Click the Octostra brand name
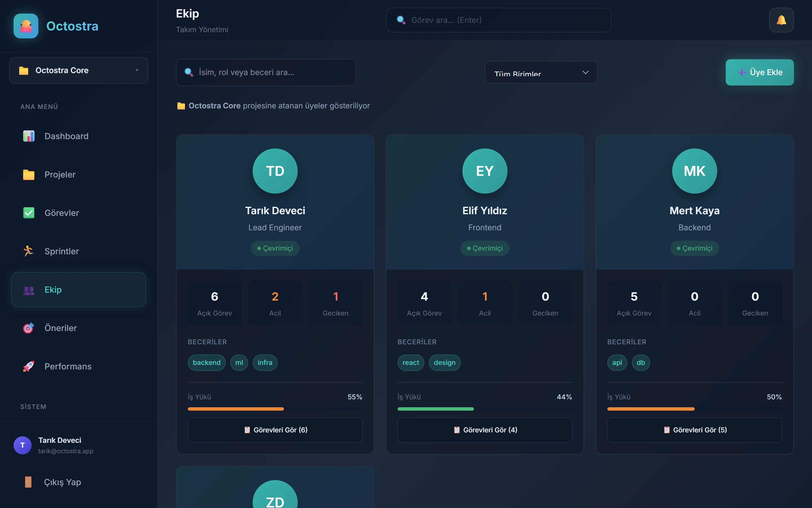 (x=72, y=26)
